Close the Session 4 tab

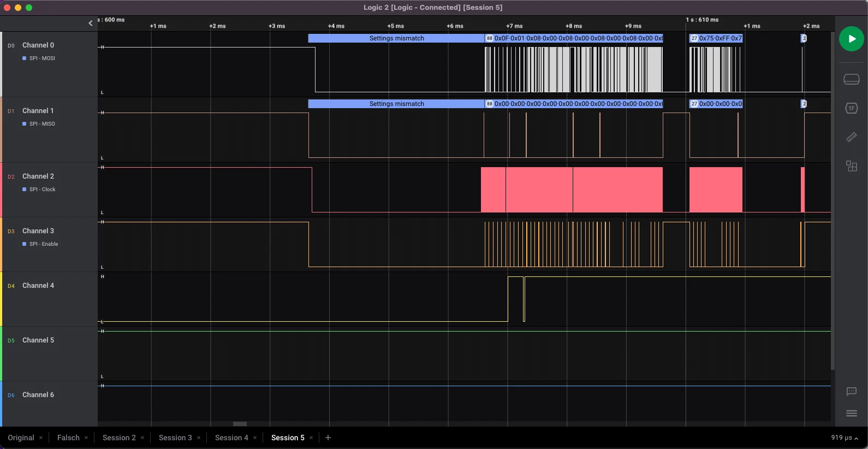[x=255, y=438]
